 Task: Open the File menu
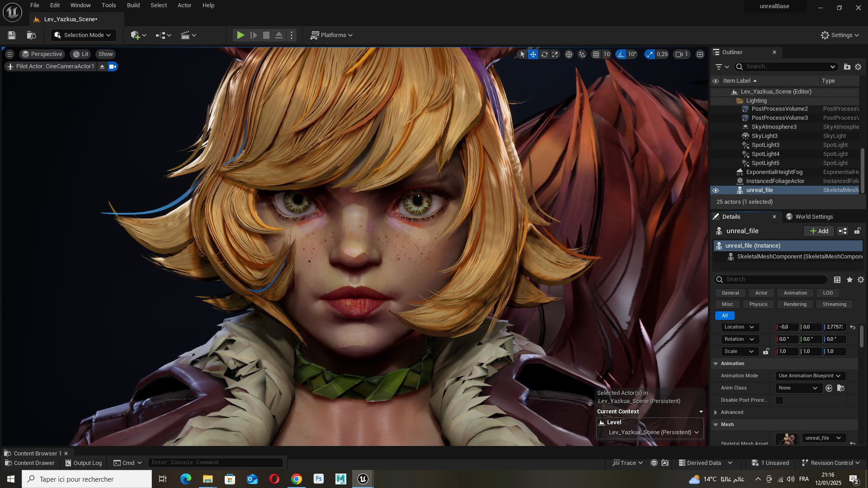35,5
